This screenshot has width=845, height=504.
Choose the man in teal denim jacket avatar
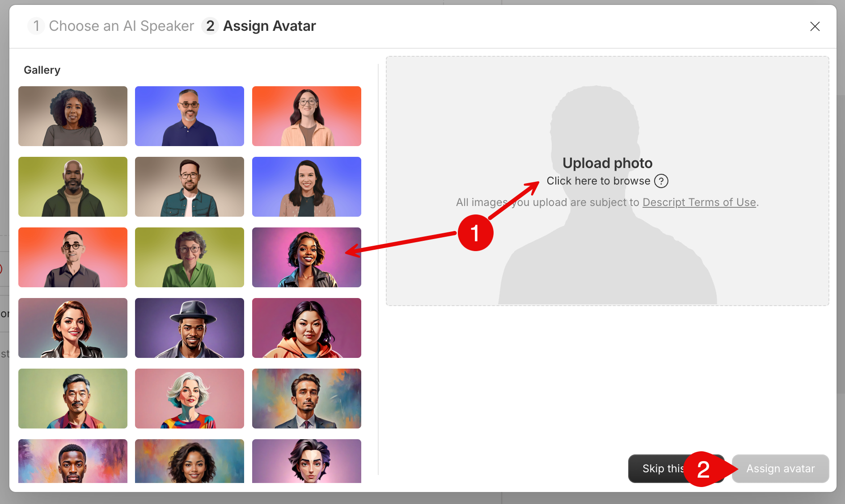click(x=190, y=187)
